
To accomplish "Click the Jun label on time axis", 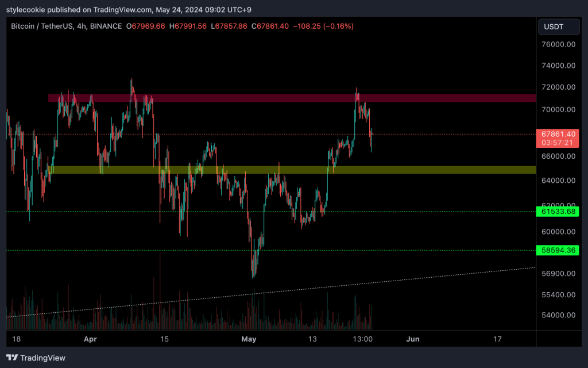I will click(413, 339).
